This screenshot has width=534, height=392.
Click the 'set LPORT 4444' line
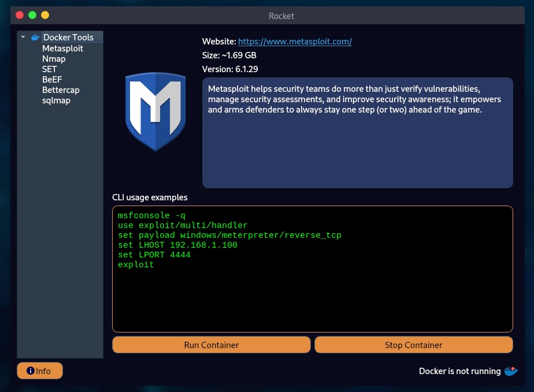[x=154, y=255]
